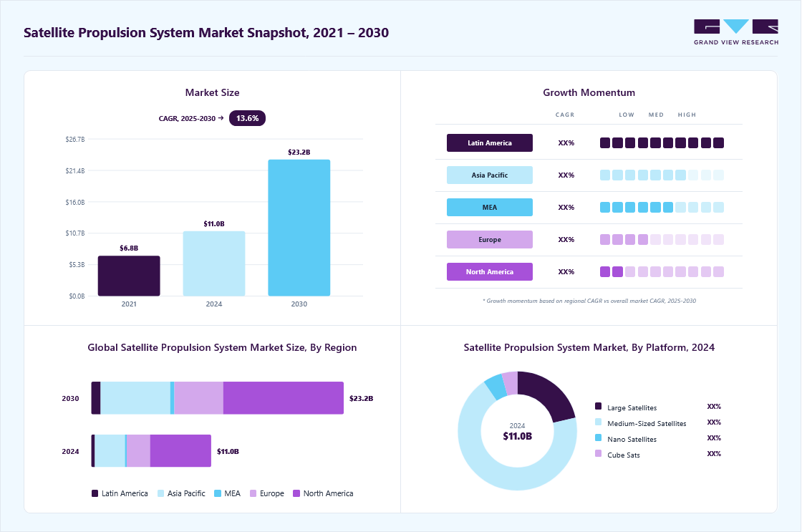
Task: Click the 2021 x-axis label
Action: (x=129, y=304)
